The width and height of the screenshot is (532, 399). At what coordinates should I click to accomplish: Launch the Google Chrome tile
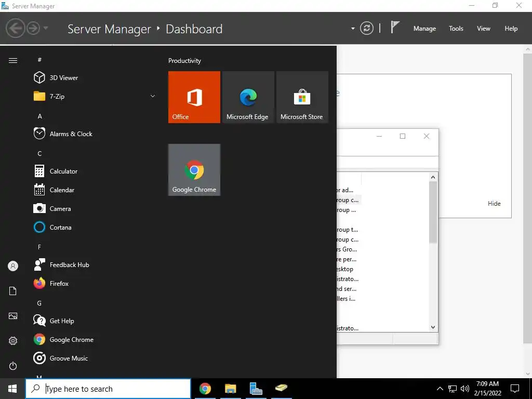point(194,170)
